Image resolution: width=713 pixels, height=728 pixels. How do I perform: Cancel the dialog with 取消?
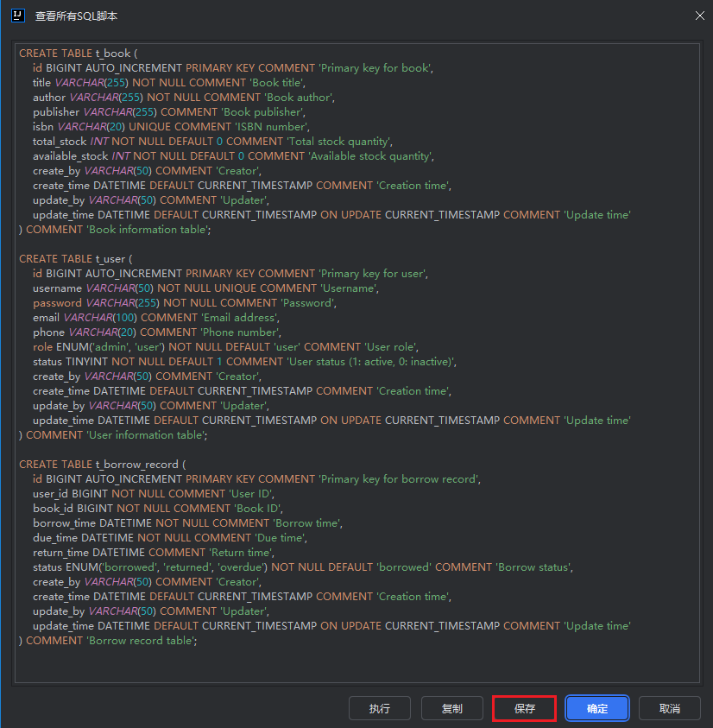[669, 708]
